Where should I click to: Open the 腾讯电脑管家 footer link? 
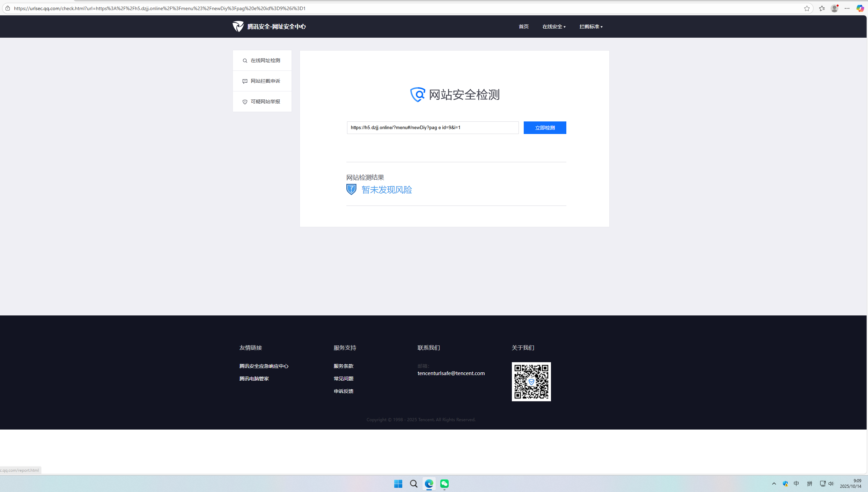tap(254, 379)
